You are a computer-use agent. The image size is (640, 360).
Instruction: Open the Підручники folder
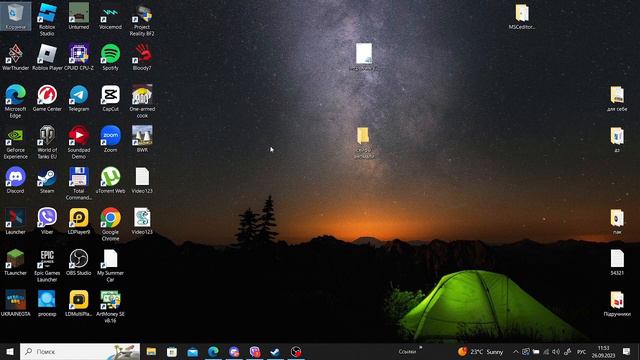617,303
